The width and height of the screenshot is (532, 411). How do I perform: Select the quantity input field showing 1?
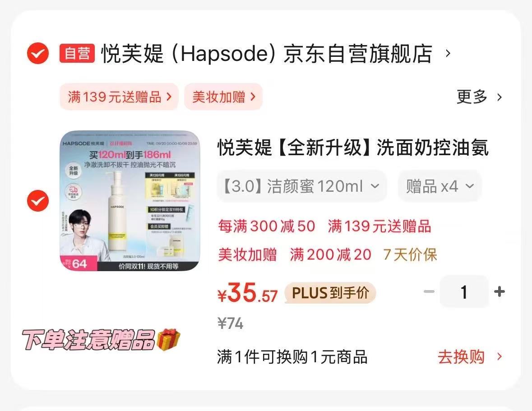coord(464,292)
